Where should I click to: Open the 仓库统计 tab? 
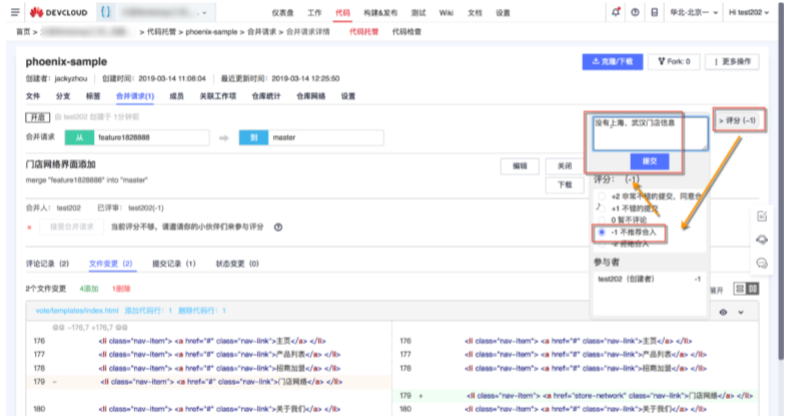pos(266,96)
